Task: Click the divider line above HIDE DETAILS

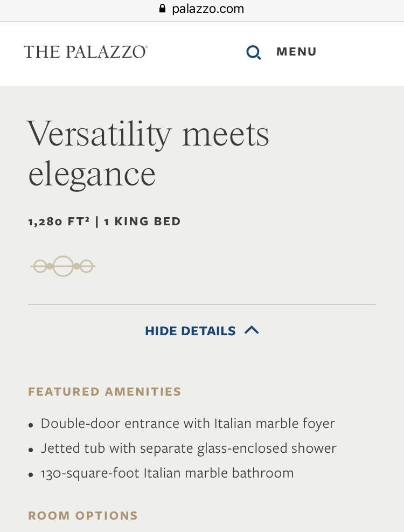Action: [202, 305]
